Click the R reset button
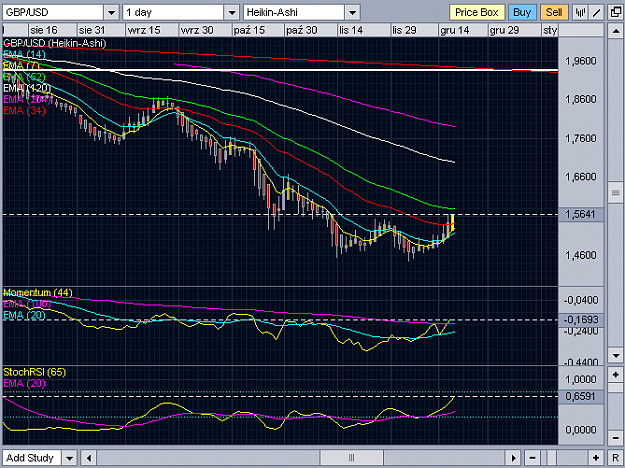This screenshot has height=468, width=625. (x=615, y=458)
